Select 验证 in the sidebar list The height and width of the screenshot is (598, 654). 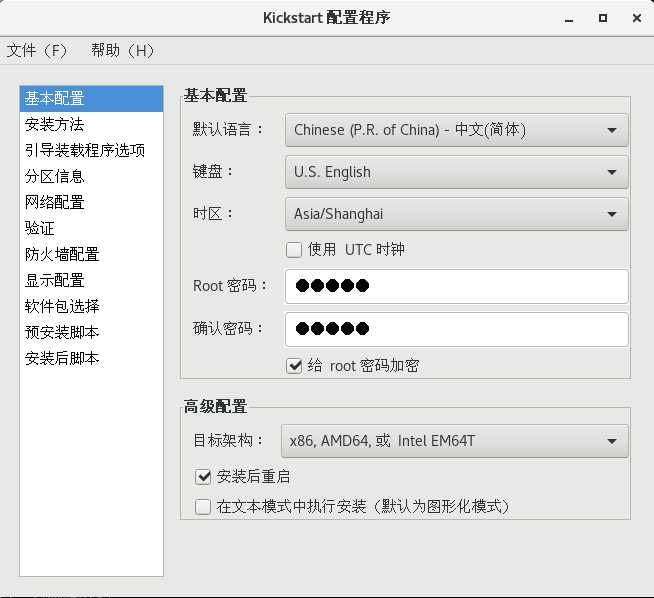click(91, 229)
